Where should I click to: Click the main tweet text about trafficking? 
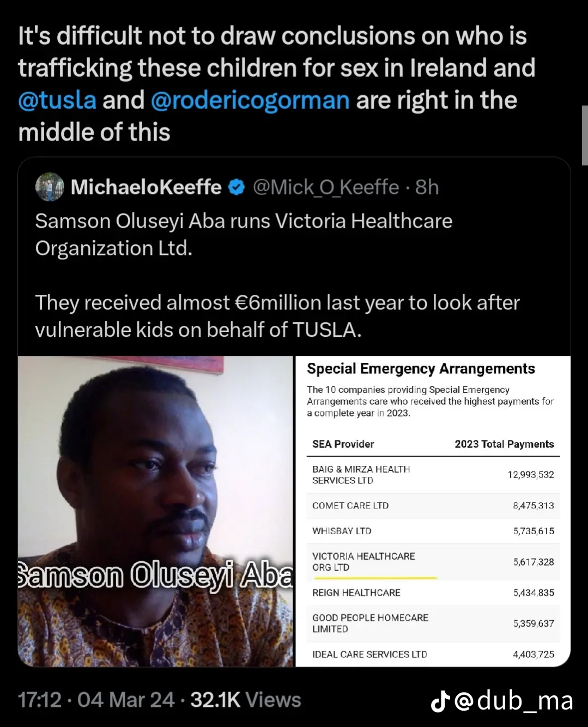276,84
